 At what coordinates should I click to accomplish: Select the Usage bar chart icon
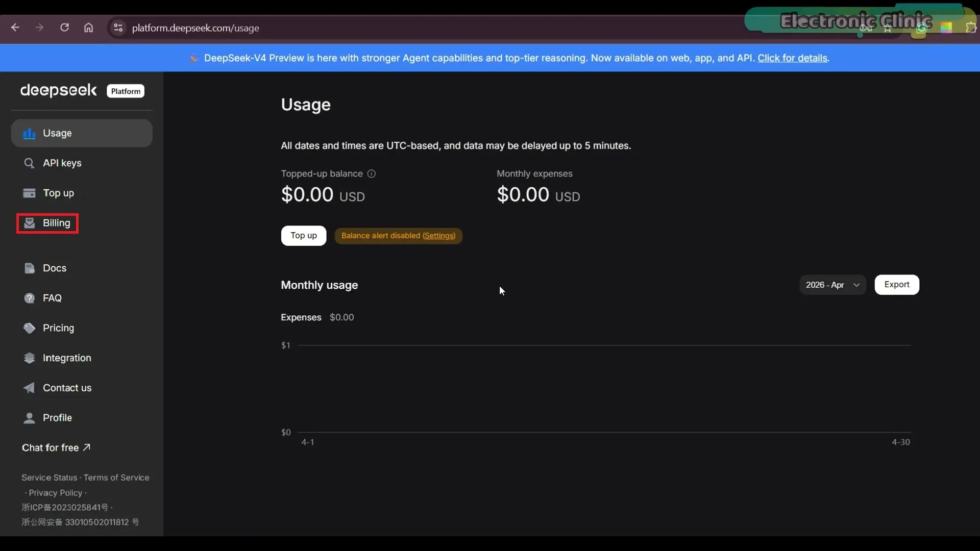coord(29,133)
